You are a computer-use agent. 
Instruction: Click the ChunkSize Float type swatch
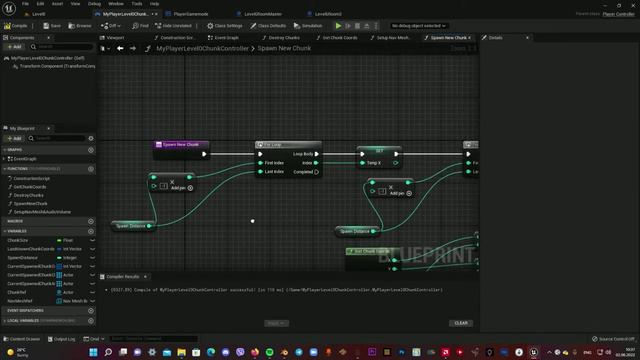coord(59,240)
